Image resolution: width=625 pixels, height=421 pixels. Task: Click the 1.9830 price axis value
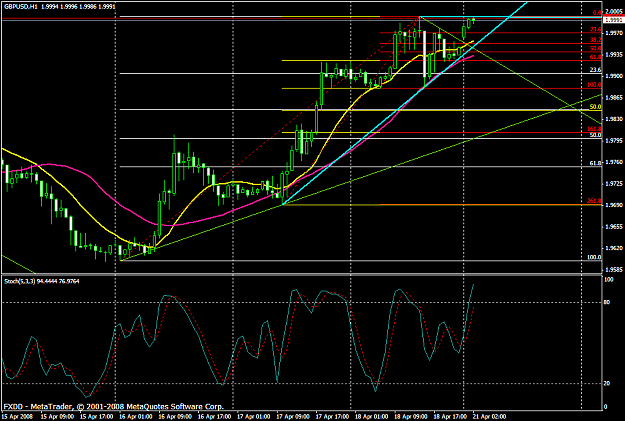[614, 119]
